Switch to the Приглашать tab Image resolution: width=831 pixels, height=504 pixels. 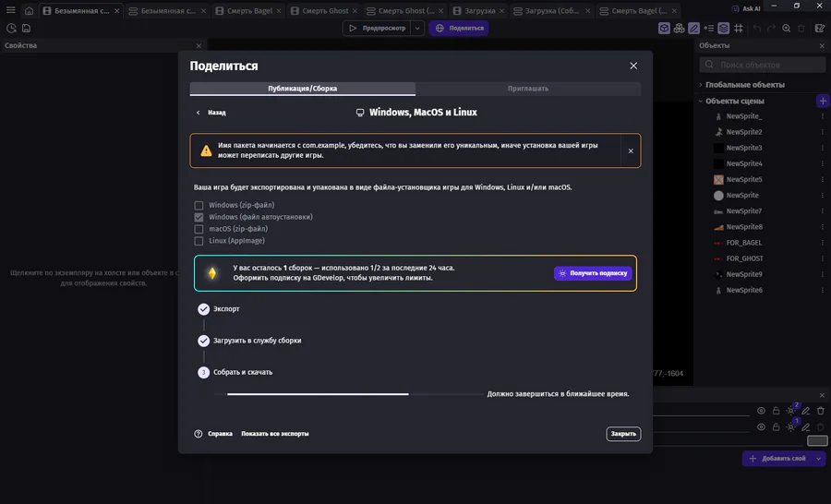(x=527, y=89)
